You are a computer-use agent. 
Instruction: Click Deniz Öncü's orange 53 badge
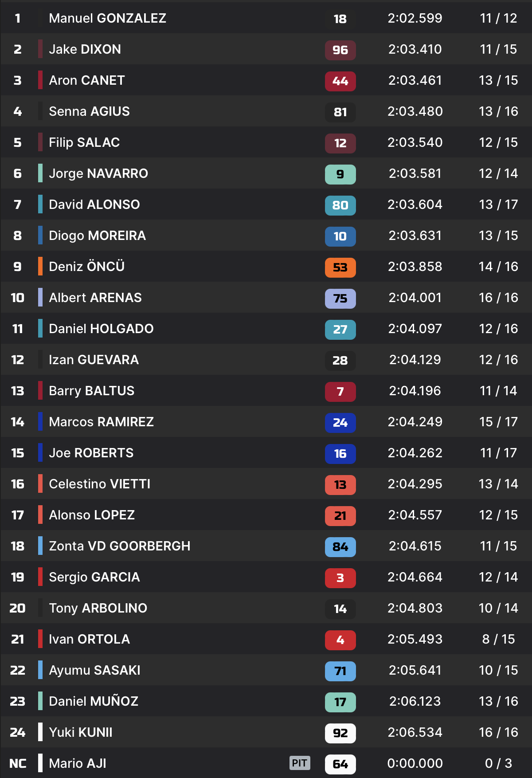coord(340,267)
